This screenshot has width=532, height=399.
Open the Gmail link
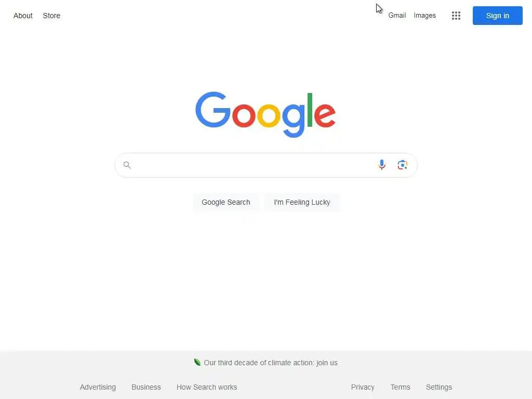(x=397, y=15)
